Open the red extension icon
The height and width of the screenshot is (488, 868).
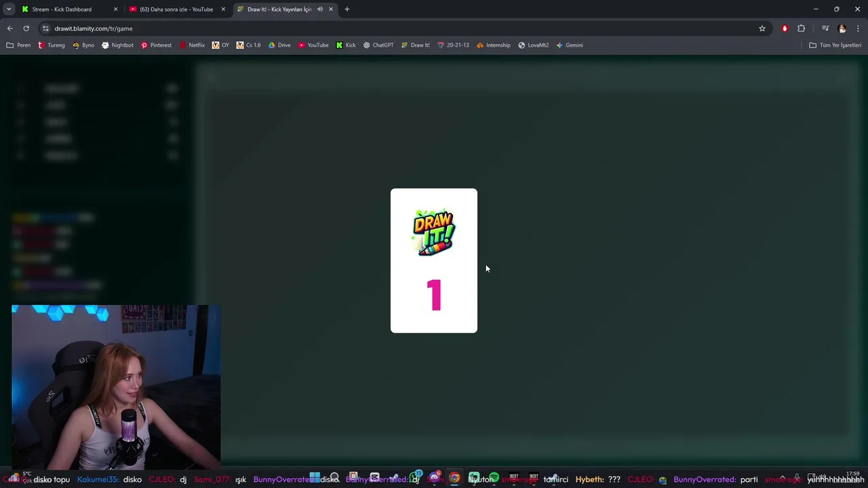[785, 28]
